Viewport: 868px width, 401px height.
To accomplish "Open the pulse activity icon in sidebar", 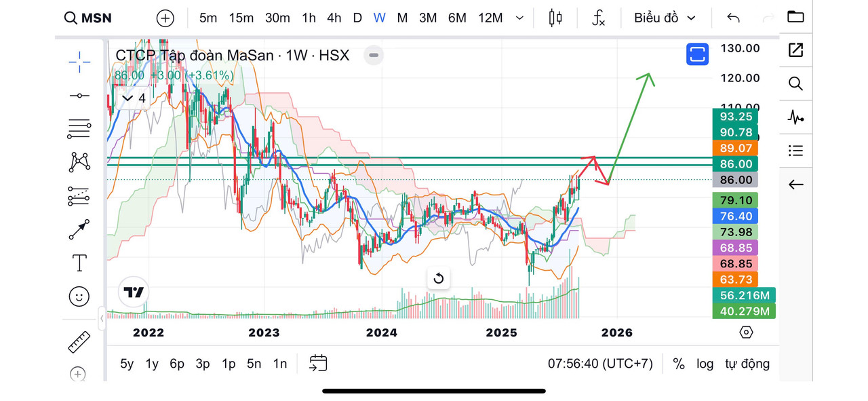I will pyautogui.click(x=795, y=117).
